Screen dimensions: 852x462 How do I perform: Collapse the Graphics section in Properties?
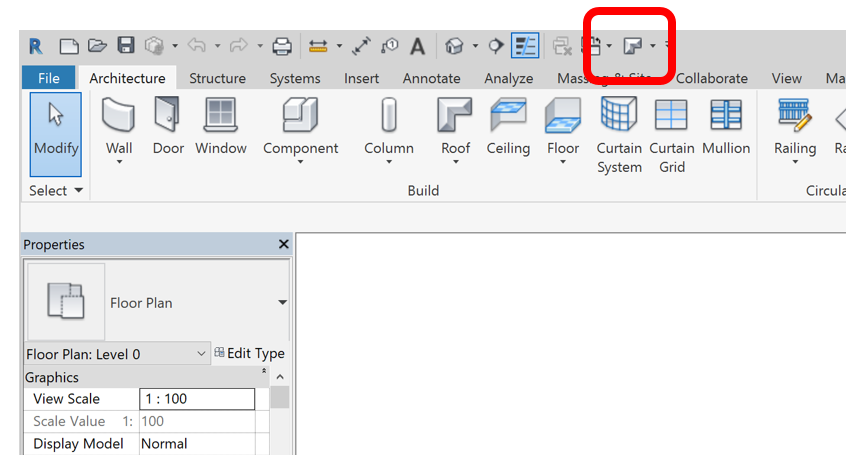coord(264,373)
